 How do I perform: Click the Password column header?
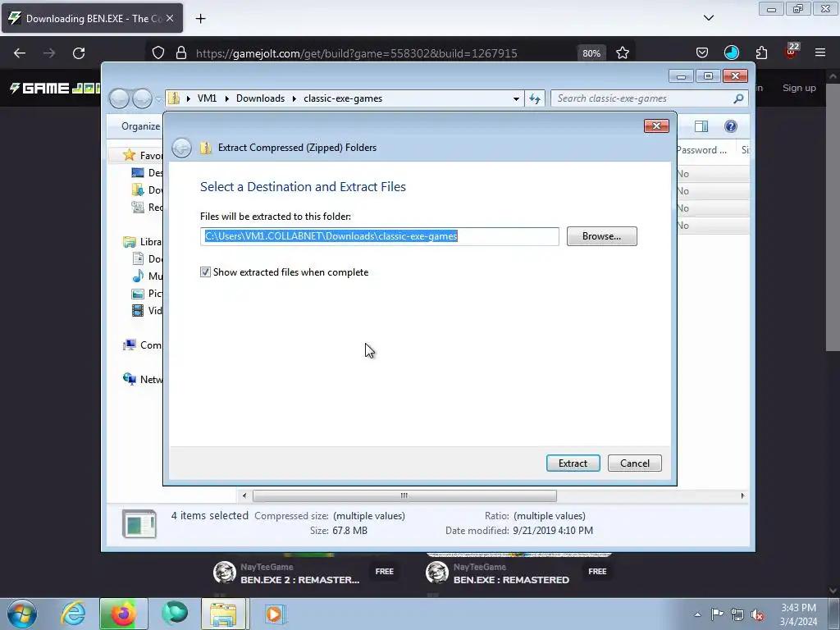[704, 150]
